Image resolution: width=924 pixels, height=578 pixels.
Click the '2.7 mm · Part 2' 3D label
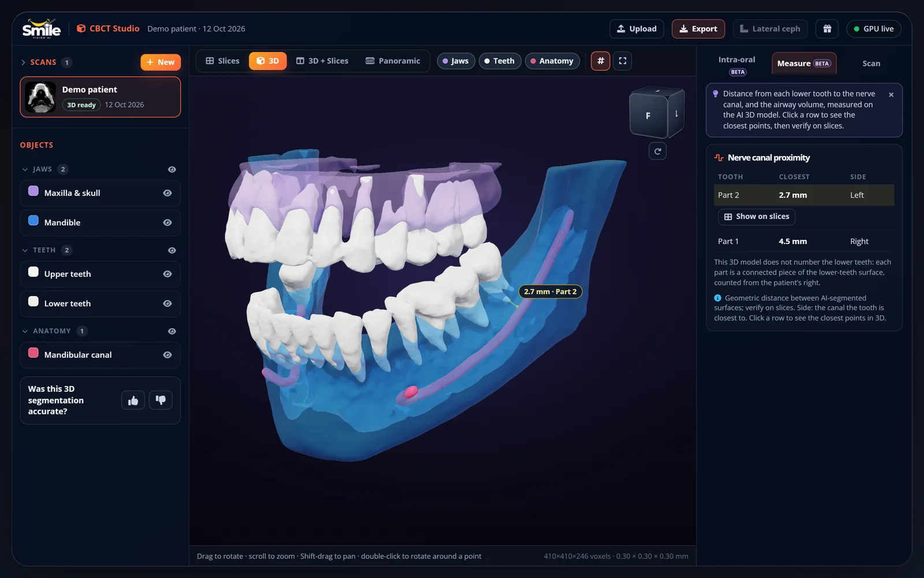[x=550, y=292]
